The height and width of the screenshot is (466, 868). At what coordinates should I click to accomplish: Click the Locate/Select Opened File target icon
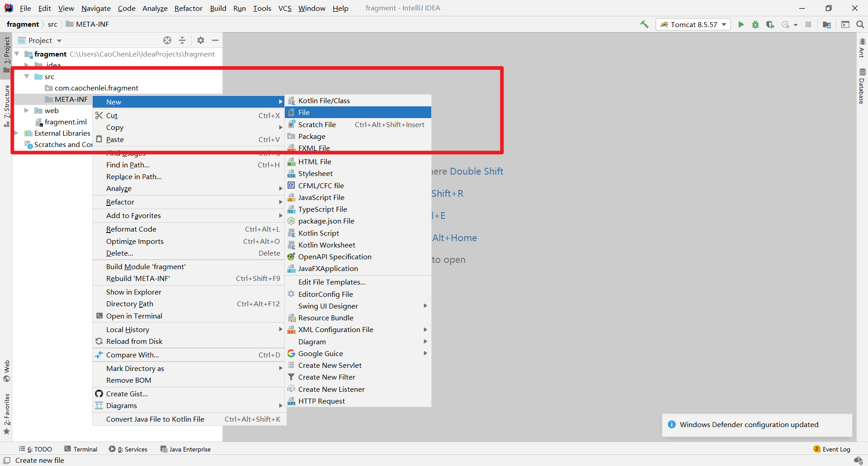(167, 40)
